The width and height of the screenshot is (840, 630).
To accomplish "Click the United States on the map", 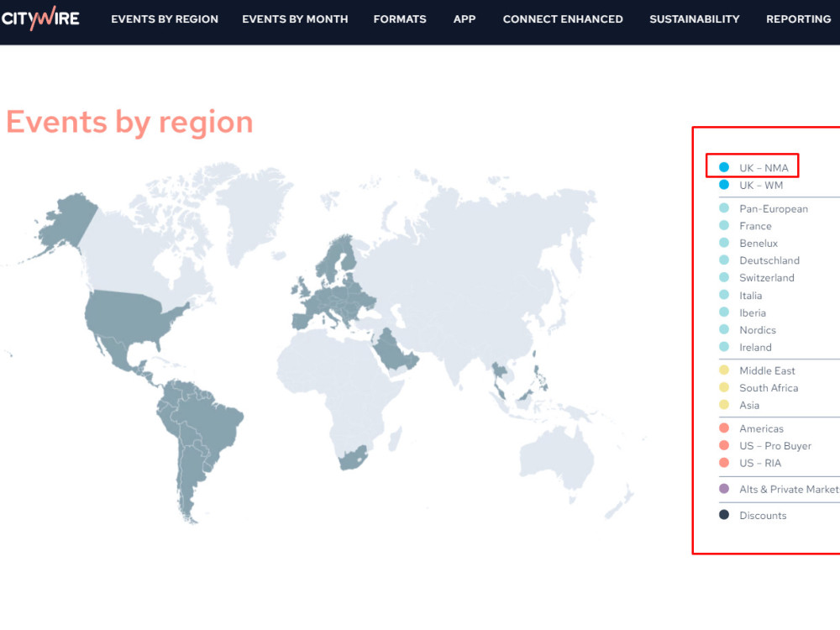I will 129,318.
